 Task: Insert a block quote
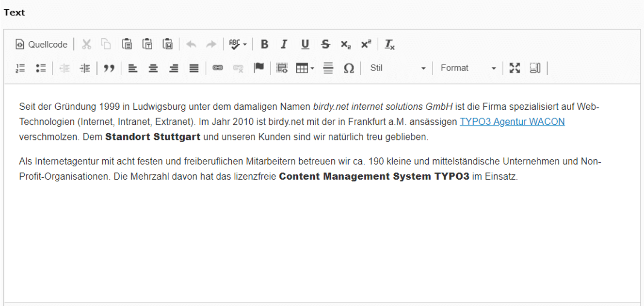[109, 68]
